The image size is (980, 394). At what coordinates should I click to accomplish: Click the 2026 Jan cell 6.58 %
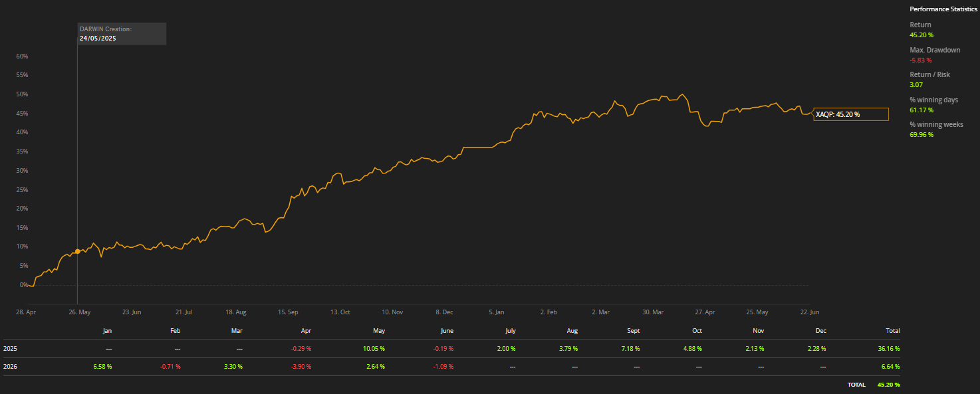101,366
